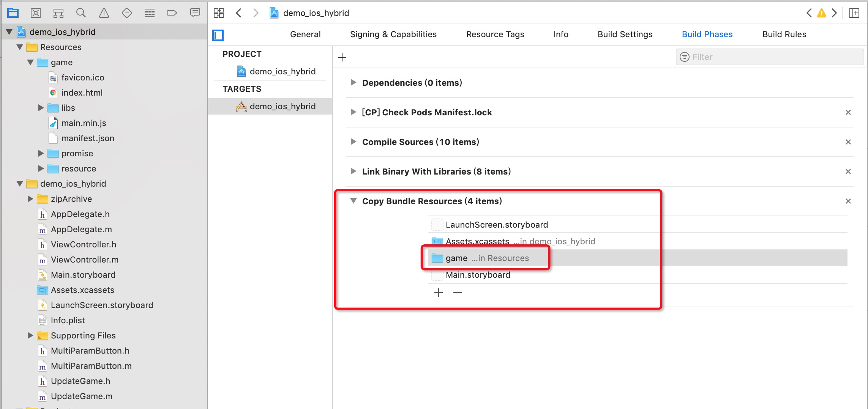
Task: Expand Link Binary With Libraries section
Action: point(354,171)
